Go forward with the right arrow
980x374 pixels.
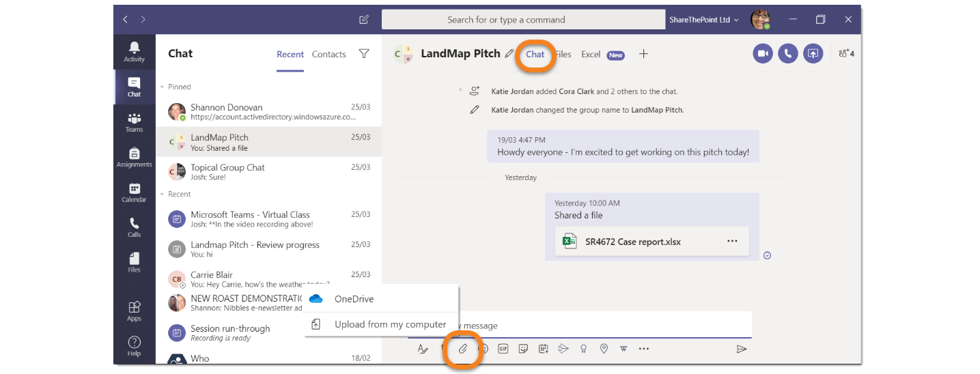click(x=143, y=20)
